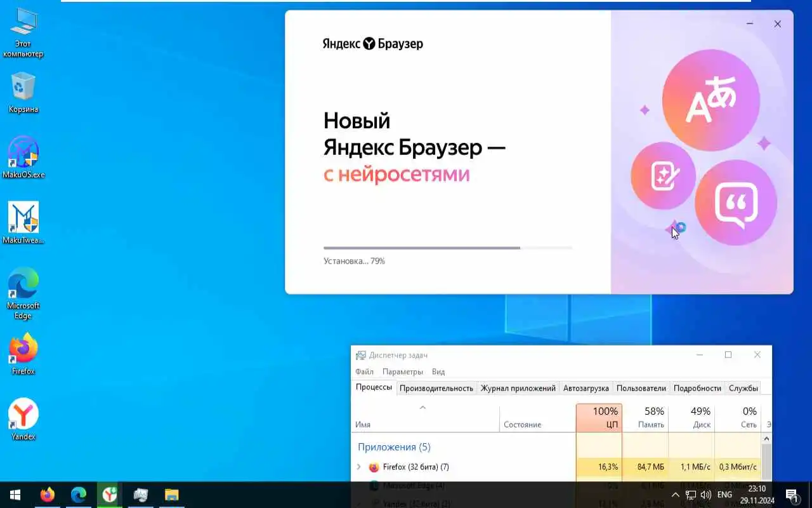
Task: Click the Яндекс Браузер logo in the installer
Action: click(372, 44)
